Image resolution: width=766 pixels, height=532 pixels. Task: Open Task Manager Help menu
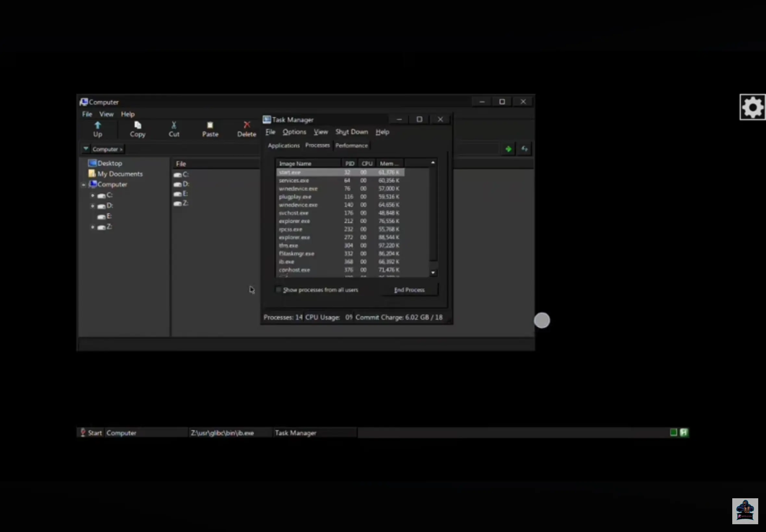382,132
